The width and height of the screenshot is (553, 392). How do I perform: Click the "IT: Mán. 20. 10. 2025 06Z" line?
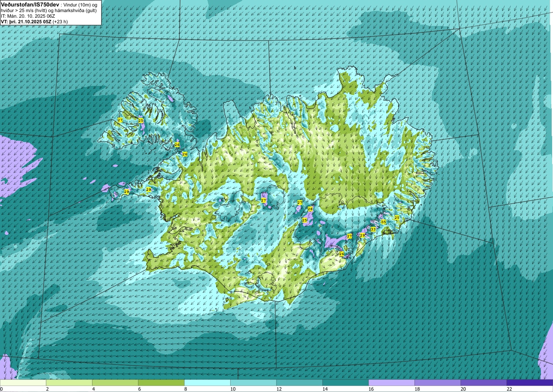28,16
